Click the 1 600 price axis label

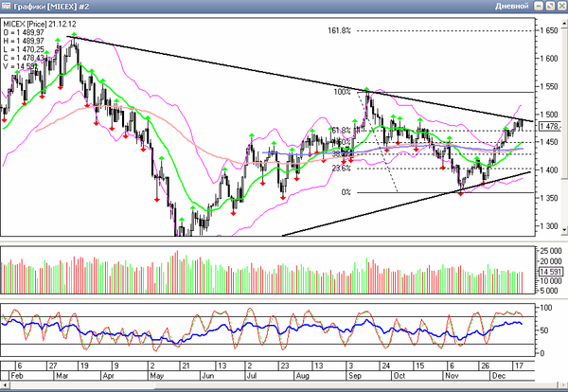pos(549,59)
